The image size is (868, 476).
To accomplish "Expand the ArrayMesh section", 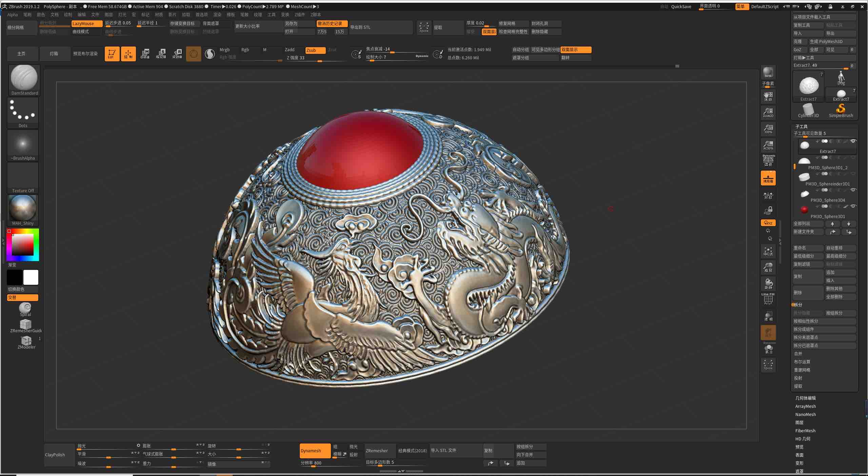I will 805,406.
